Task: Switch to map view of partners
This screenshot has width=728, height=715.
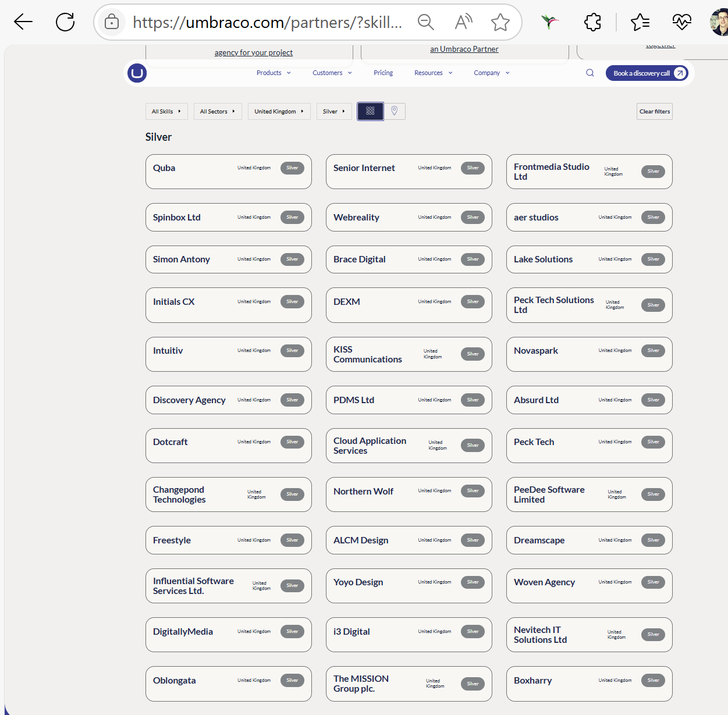Action: [395, 111]
